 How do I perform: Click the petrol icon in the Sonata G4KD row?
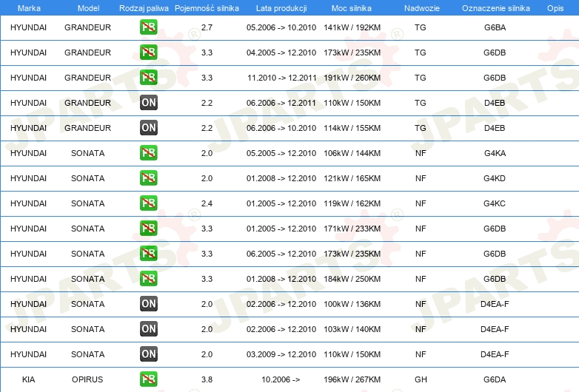pos(148,178)
